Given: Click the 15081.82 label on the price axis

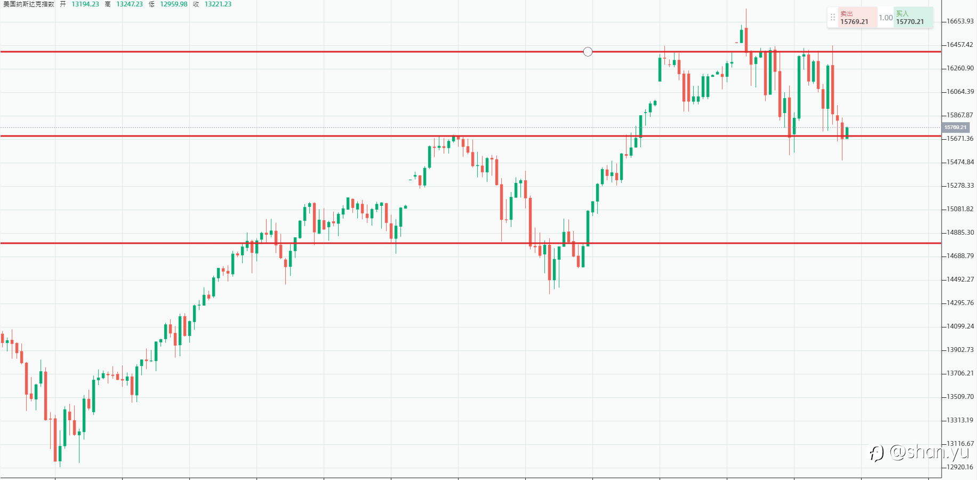Looking at the screenshot, I should [x=960, y=209].
